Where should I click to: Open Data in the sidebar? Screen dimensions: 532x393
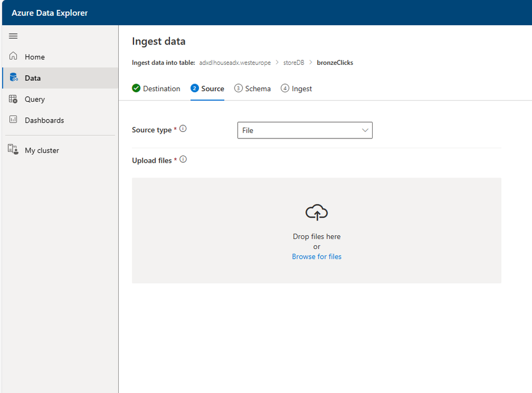(60, 78)
